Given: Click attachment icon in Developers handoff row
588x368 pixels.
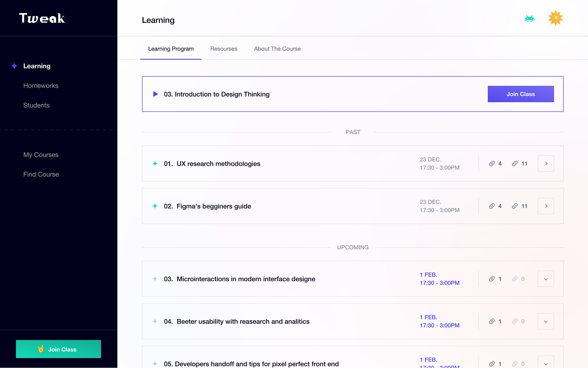Looking at the screenshot, I should 492,364.
